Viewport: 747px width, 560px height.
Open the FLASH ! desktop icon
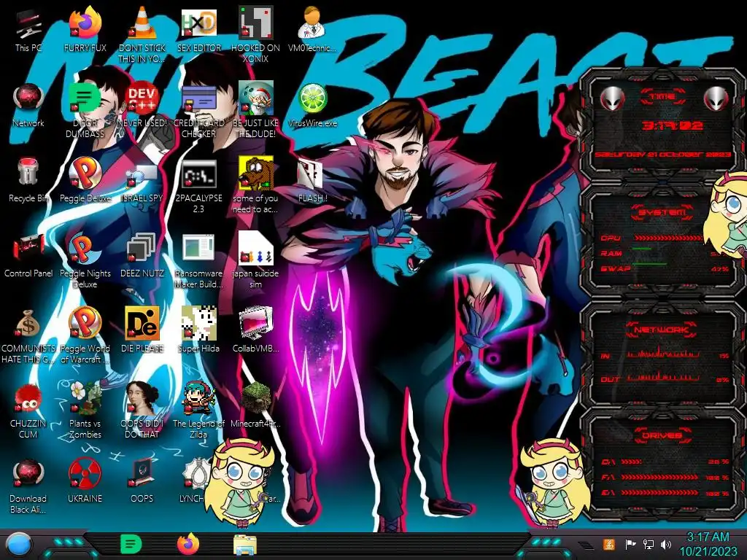311,174
